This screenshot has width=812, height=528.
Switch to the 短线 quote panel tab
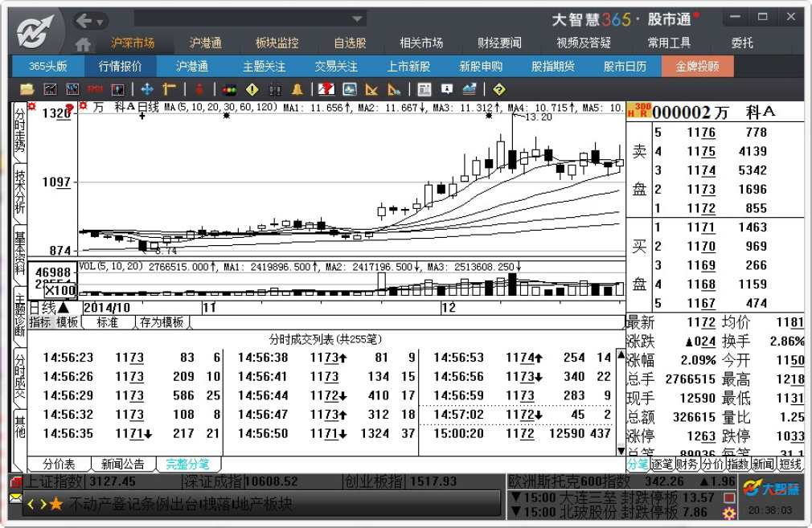790,465
